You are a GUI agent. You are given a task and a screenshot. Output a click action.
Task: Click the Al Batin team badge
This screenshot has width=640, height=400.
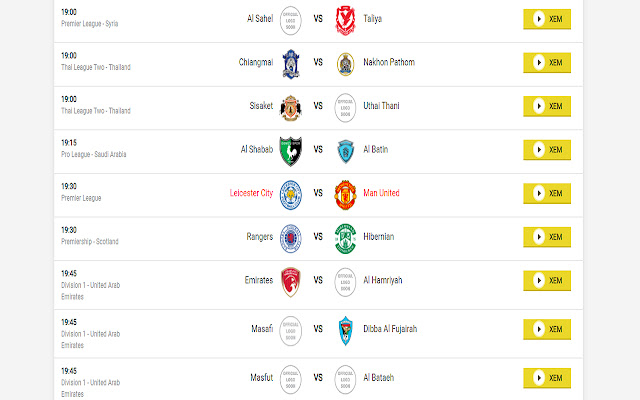point(346,149)
